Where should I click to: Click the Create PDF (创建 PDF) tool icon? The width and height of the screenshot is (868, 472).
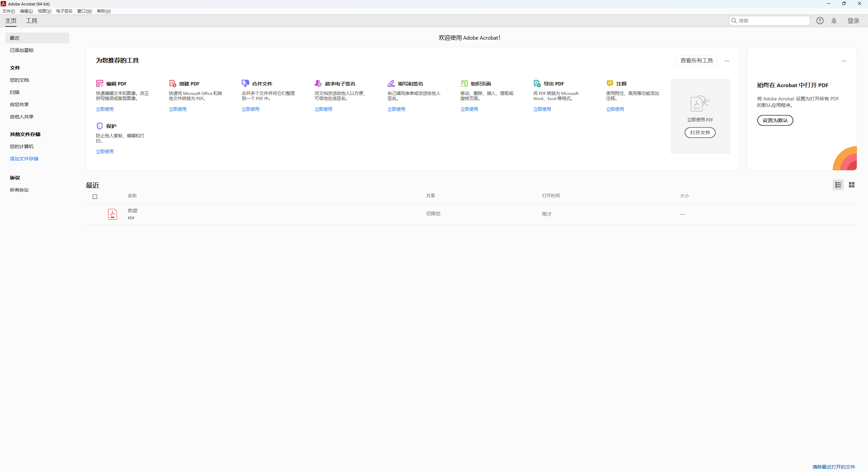(173, 83)
